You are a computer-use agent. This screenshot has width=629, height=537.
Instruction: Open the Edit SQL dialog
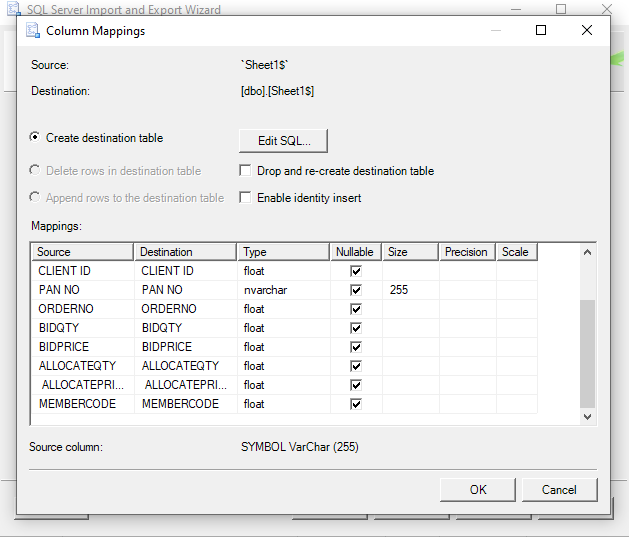283,141
